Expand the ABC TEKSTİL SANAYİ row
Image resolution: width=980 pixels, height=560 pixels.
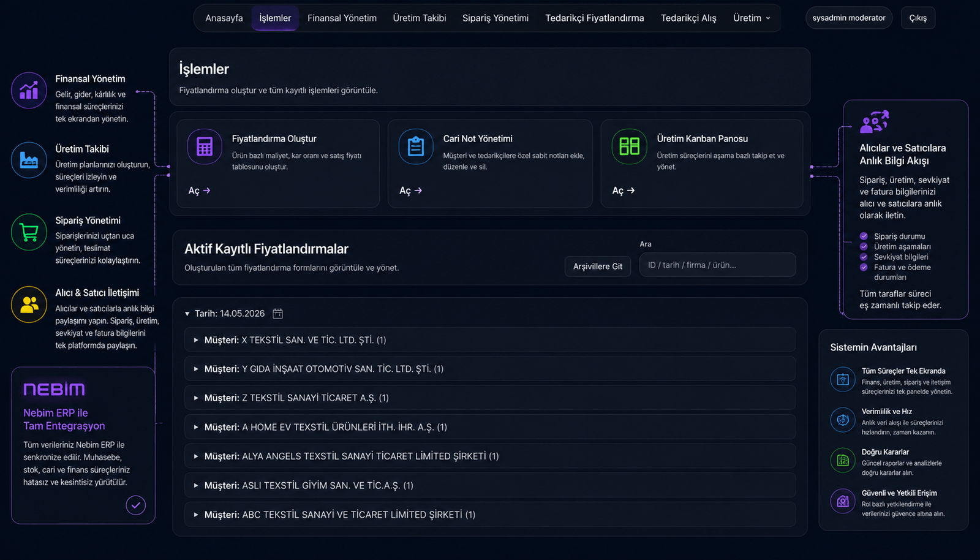coord(490,515)
